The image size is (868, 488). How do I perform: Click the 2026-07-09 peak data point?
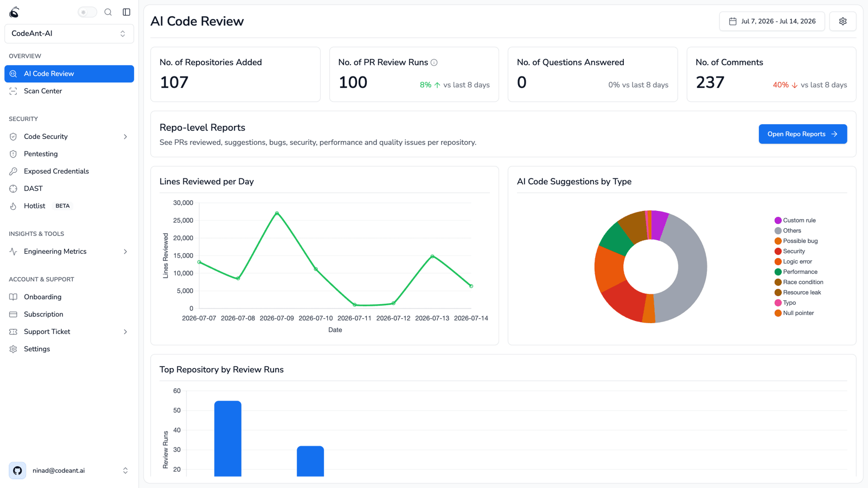[x=277, y=213]
